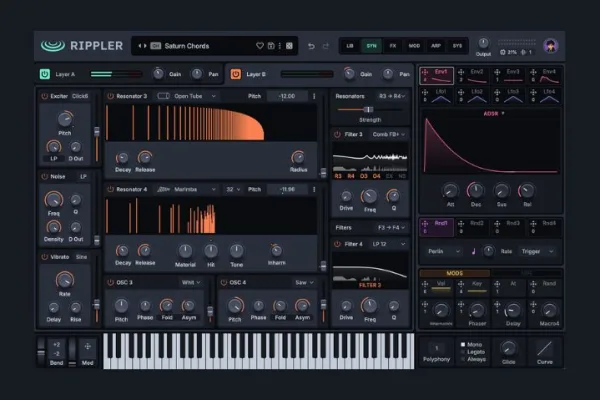Toggle Layer B power button
This screenshot has width=600, height=400.
click(x=236, y=74)
